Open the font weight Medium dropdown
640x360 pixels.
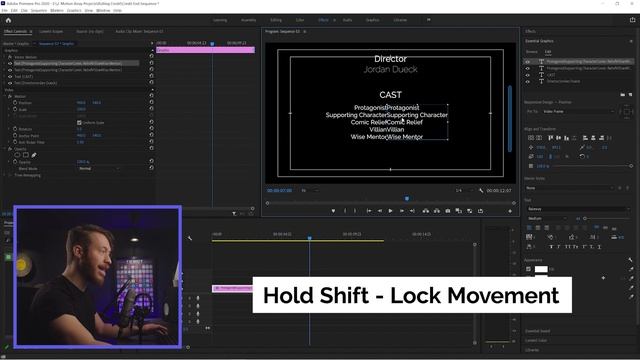[547, 219]
